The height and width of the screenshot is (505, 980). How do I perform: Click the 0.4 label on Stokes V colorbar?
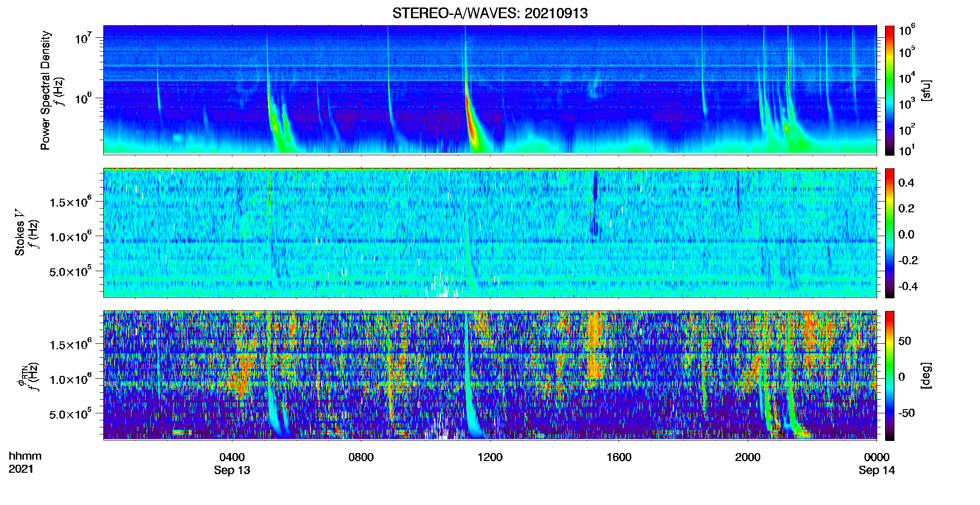906,182
